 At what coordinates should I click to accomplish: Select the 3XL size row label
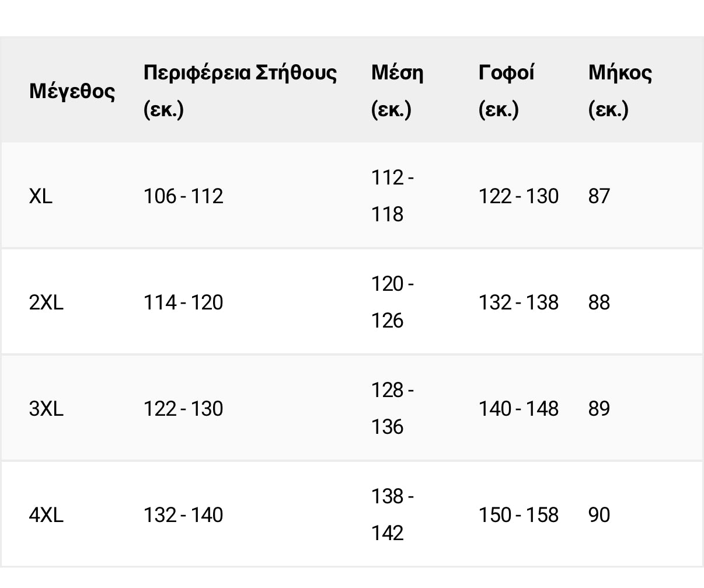(x=46, y=409)
